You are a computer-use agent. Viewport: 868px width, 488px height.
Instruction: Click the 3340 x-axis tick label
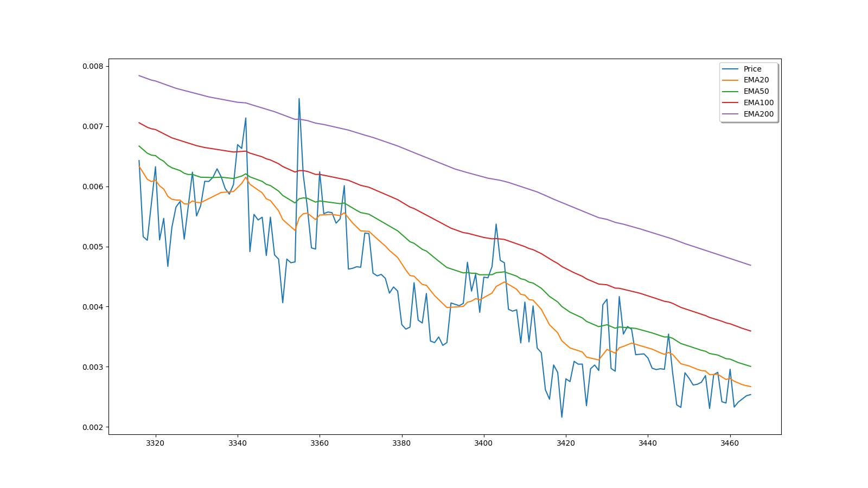[x=238, y=443]
